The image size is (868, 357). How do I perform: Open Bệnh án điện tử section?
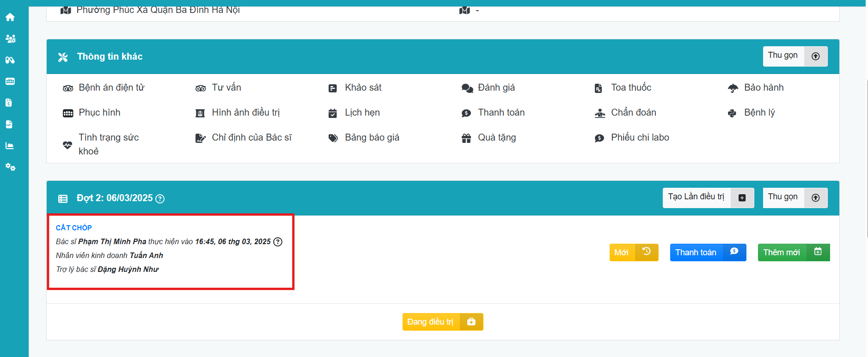tap(111, 88)
